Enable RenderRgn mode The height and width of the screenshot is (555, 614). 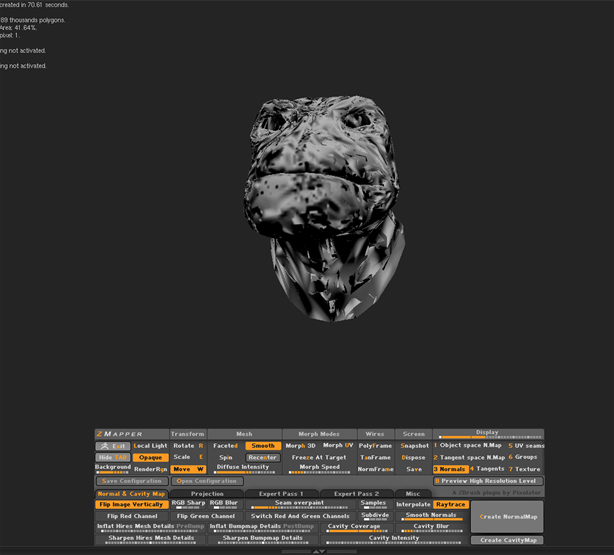(x=150, y=469)
